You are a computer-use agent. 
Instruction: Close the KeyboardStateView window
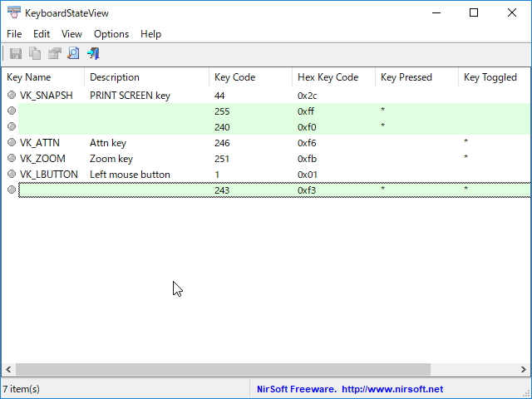click(x=512, y=13)
